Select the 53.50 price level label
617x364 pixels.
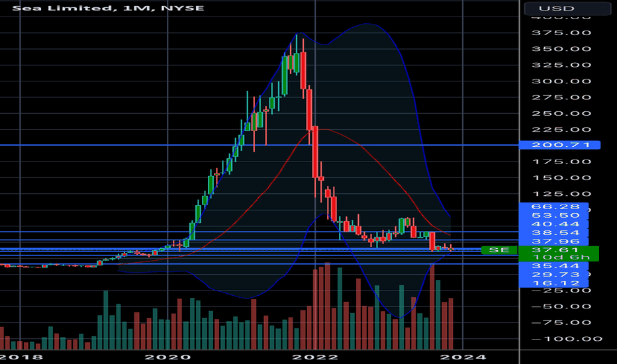[x=554, y=215]
